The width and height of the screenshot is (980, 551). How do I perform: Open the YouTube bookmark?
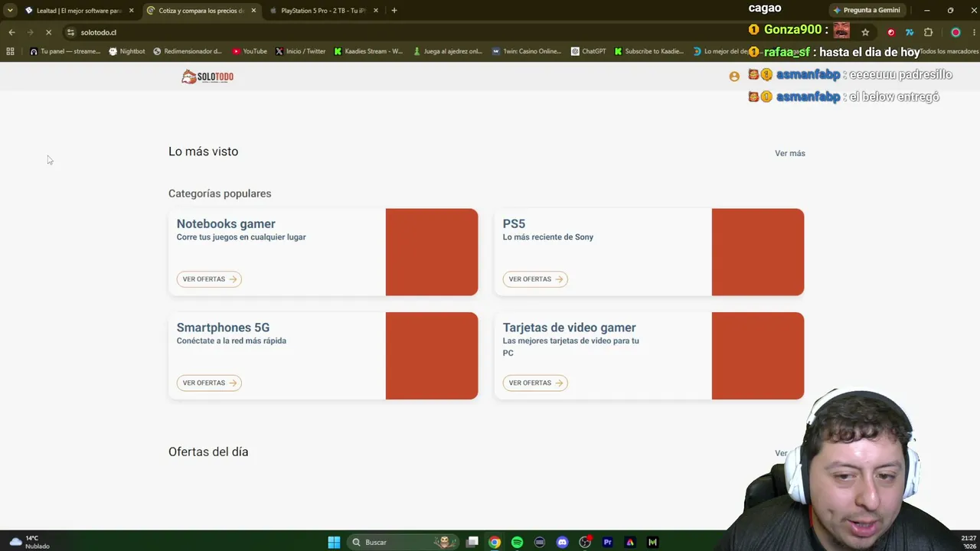(250, 51)
